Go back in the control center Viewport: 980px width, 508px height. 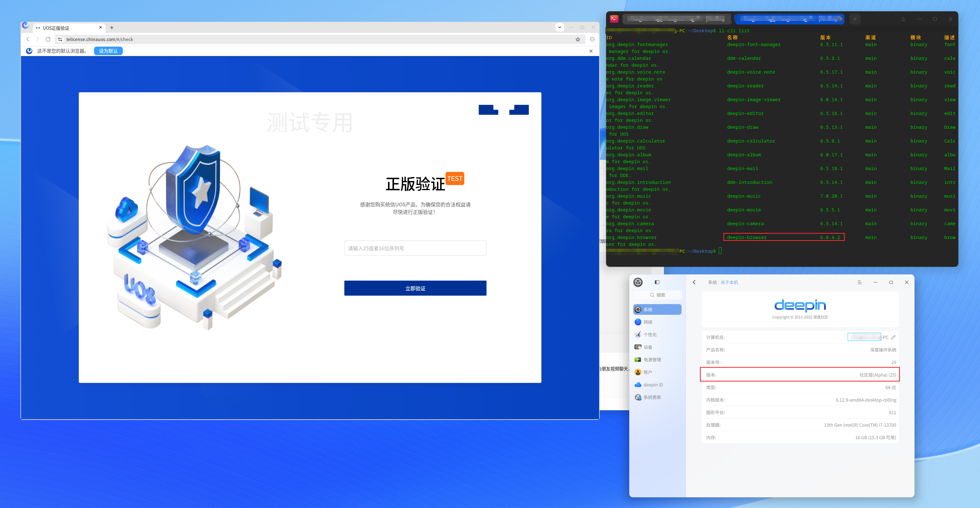(694, 283)
